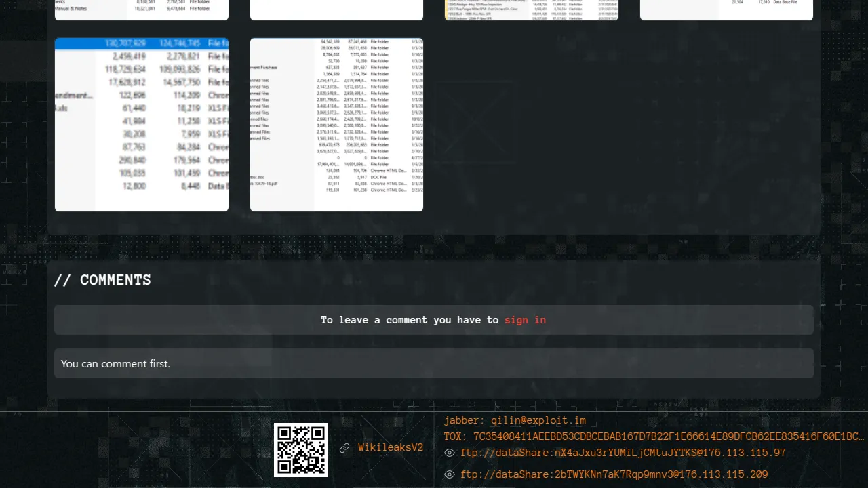Open the Data Base File thumbnail
This screenshot has width=868, height=488.
tap(726, 9)
